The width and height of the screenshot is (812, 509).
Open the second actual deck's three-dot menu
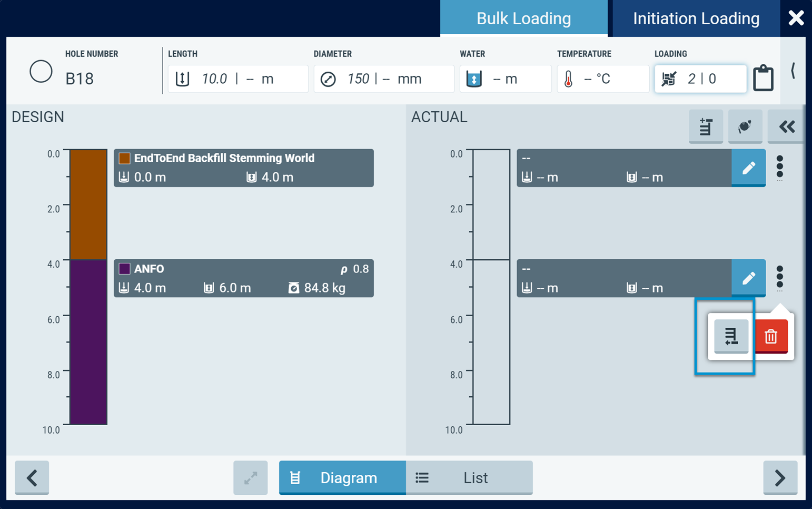pos(780,277)
